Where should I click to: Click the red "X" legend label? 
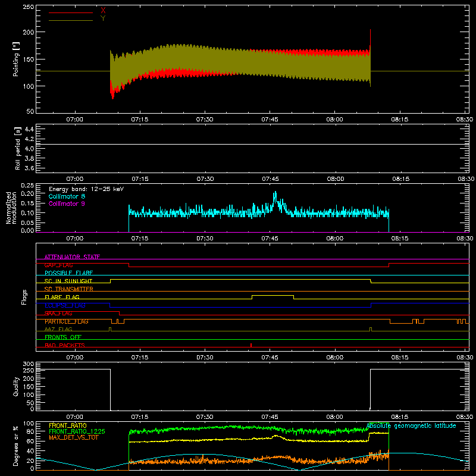(103, 10)
